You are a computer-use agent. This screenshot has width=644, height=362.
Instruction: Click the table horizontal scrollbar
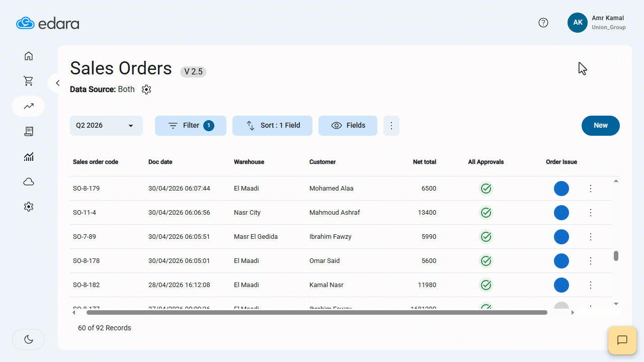[317, 312]
